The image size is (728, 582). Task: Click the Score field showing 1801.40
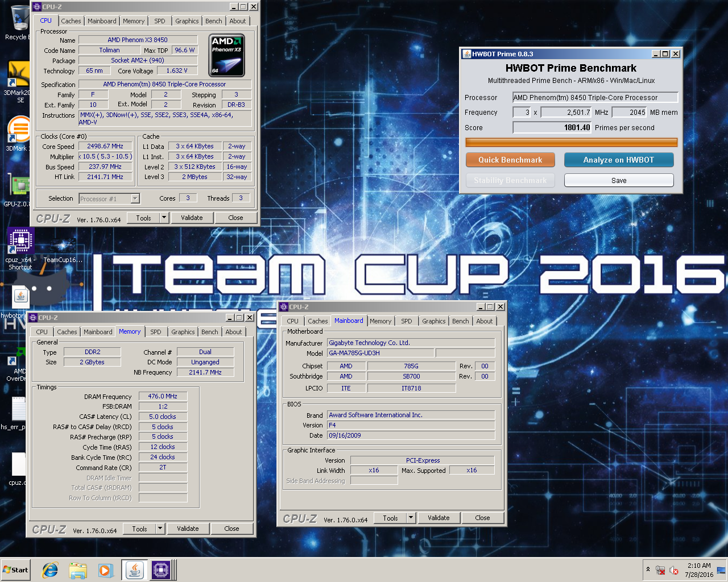(x=552, y=127)
